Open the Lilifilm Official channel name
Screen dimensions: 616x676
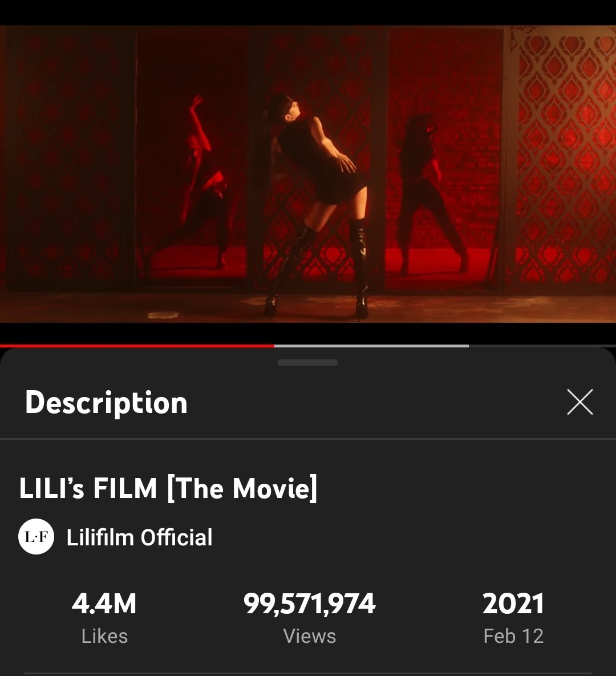pyautogui.click(x=139, y=537)
